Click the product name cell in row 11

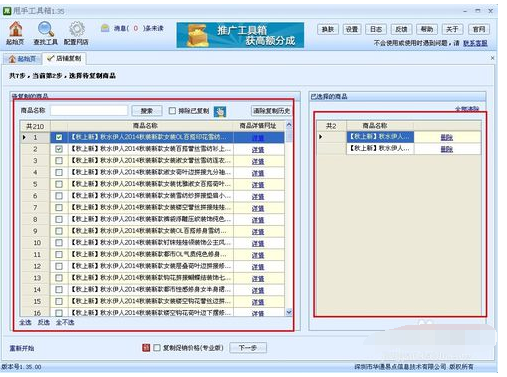[151, 254]
